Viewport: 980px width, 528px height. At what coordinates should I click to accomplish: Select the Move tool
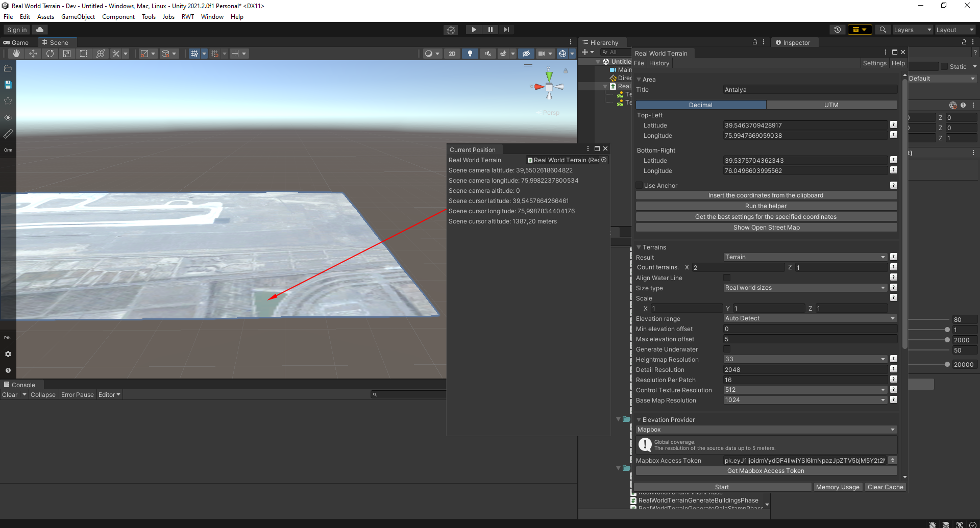coord(33,54)
